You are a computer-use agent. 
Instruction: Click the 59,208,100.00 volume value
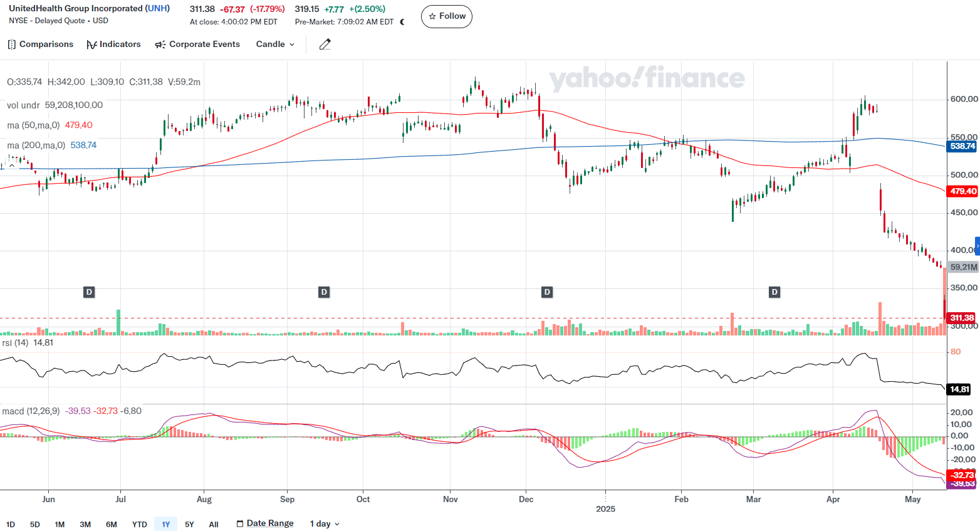click(74, 105)
